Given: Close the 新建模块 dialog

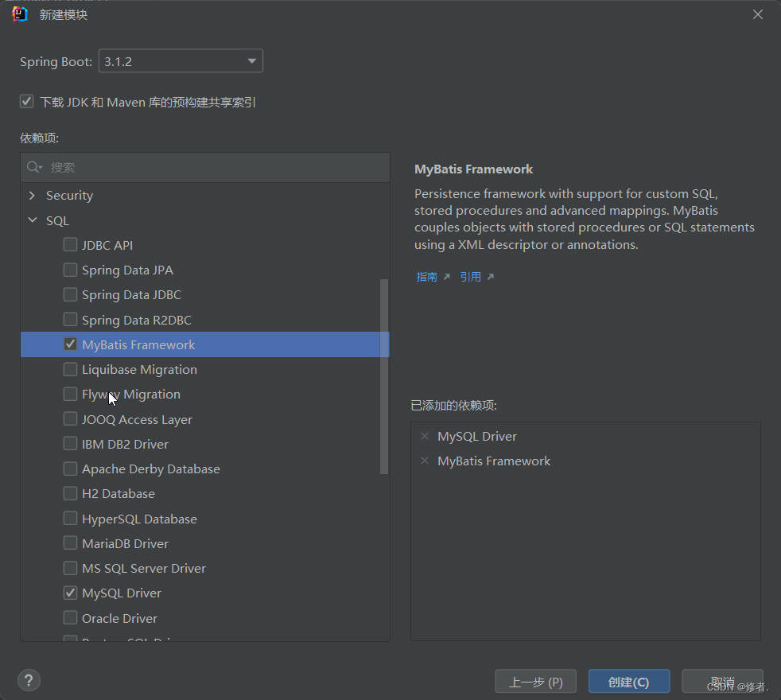Looking at the screenshot, I should [758, 14].
